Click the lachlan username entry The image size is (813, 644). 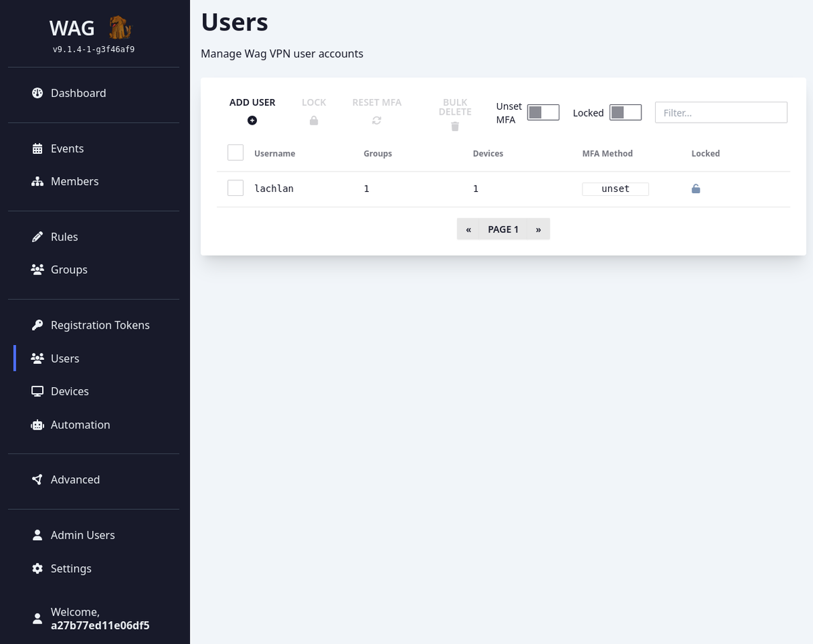point(274,189)
